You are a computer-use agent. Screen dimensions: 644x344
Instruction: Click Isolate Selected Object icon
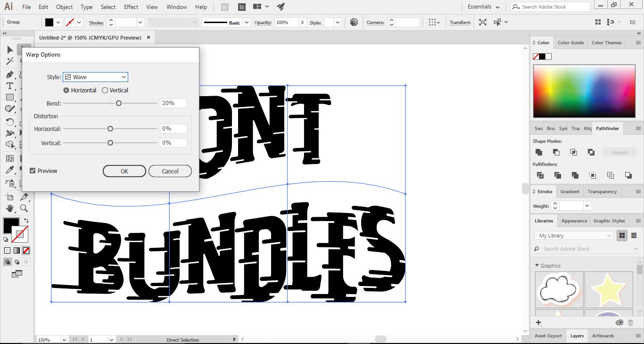(482, 22)
